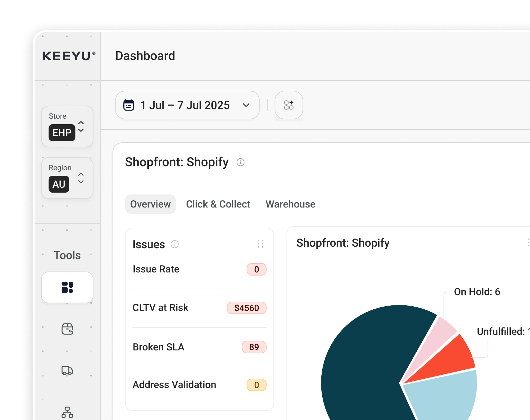Screen dimensions: 530x420
Task: Click the Unfulfilled chart label
Action: click(503, 331)
